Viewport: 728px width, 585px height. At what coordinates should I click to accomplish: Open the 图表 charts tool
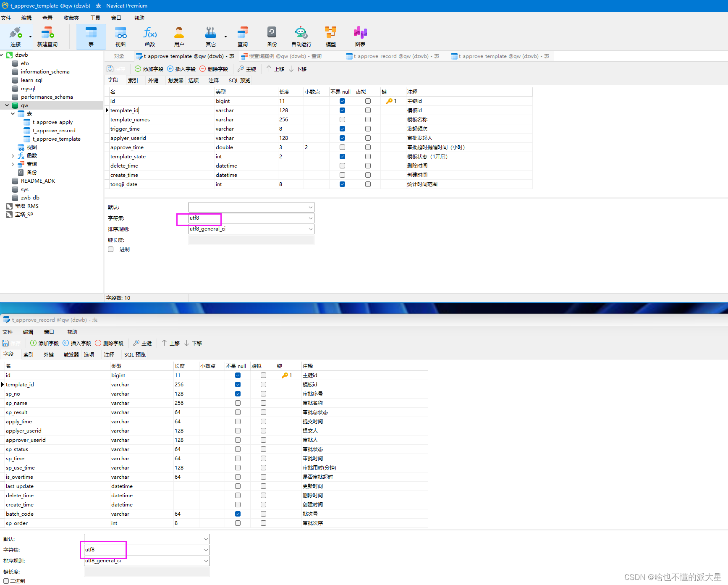pos(360,37)
